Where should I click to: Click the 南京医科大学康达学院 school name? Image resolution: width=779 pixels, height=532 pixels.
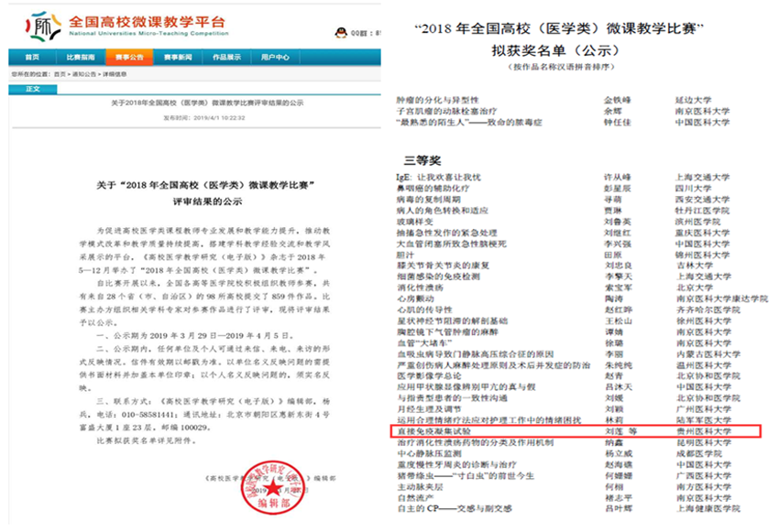[x=722, y=299]
